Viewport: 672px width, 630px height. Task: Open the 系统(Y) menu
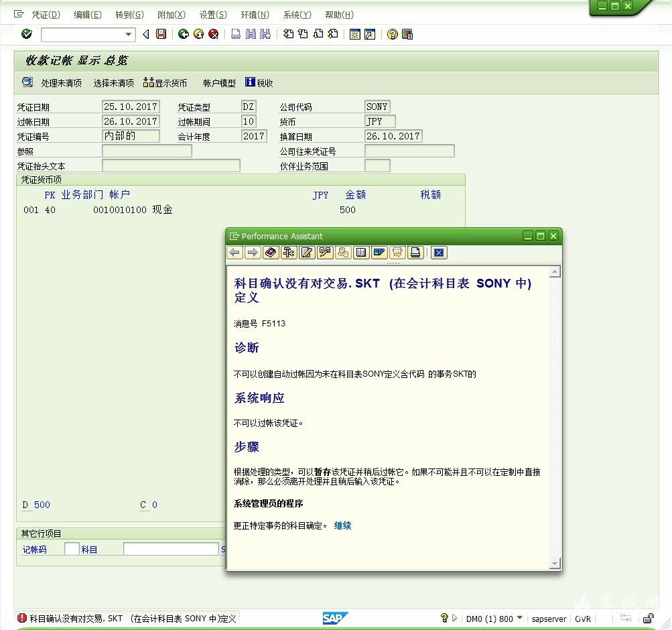click(297, 15)
